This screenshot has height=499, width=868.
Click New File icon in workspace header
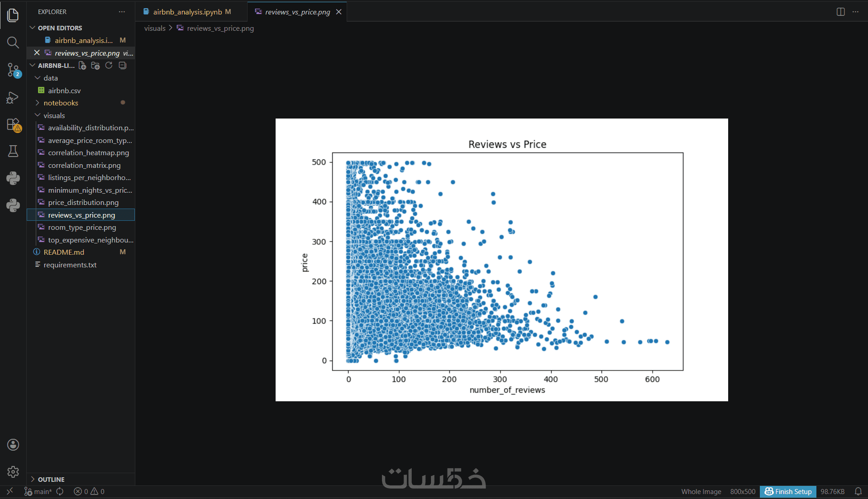tap(82, 66)
